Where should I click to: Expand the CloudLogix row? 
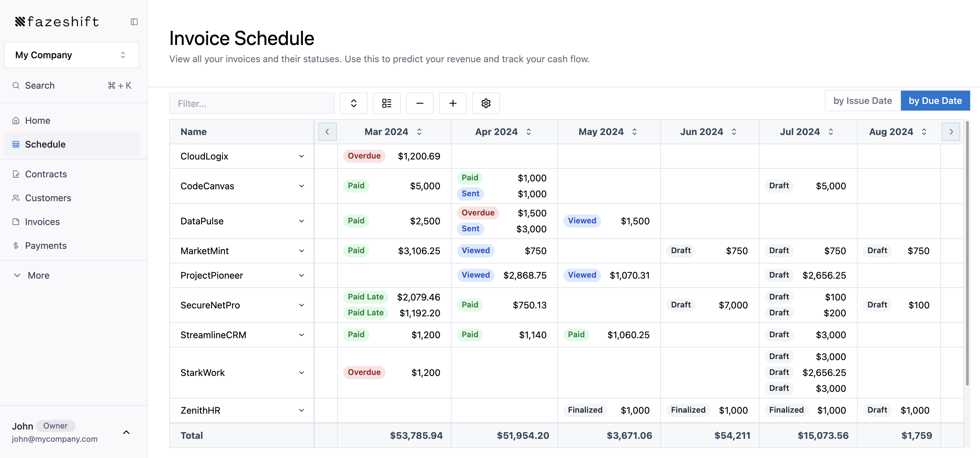[x=301, y=156]
